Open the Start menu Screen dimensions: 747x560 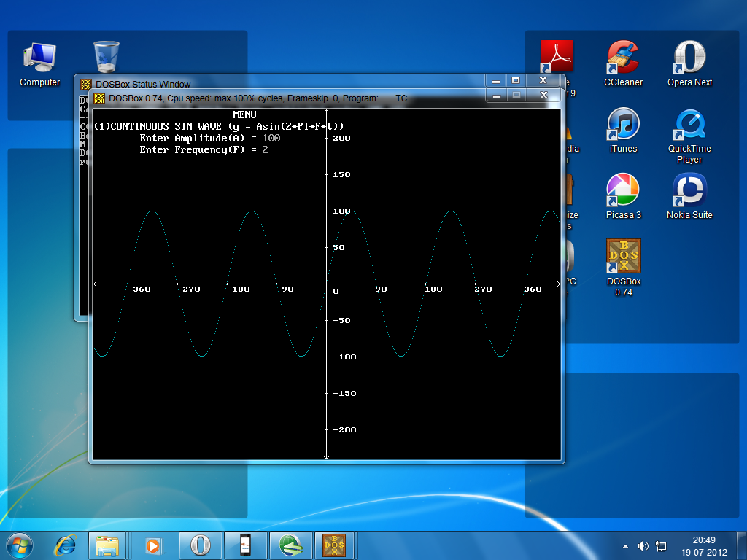pyautogui.click(x=18, y=545)
